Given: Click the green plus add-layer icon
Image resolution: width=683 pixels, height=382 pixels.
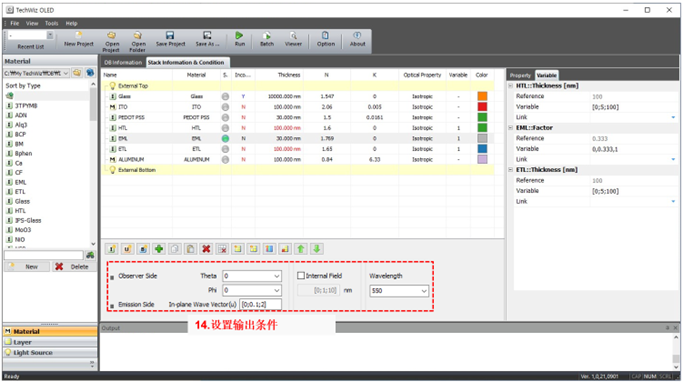Looking at the screenshot, I should click(159, 249).
